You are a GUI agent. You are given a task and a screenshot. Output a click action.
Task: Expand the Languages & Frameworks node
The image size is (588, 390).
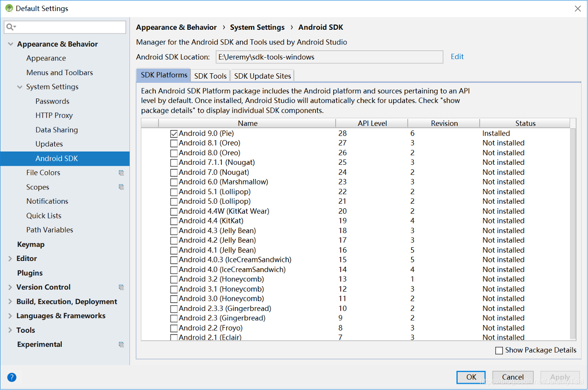10,316
